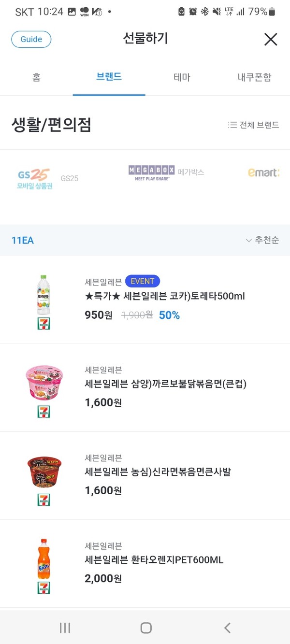
Task: Open the Guide button
Action: point(31,40)
